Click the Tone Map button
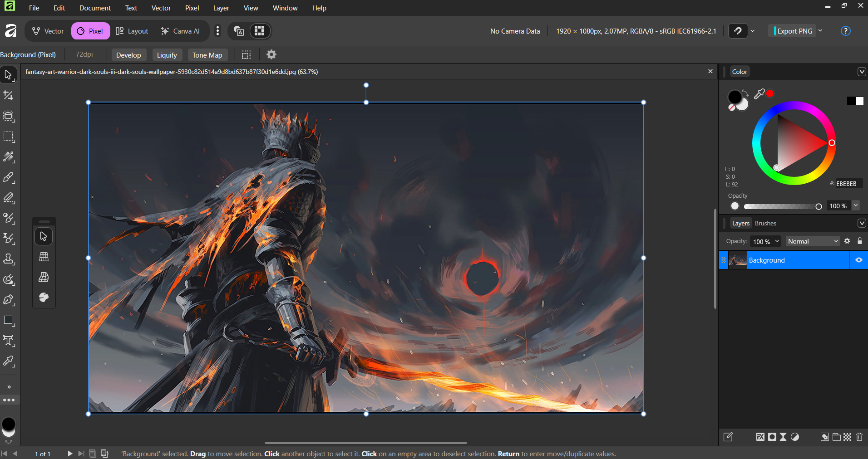This screenshot has width=868, height=459. pyautogui.click(x=207, y=55)
